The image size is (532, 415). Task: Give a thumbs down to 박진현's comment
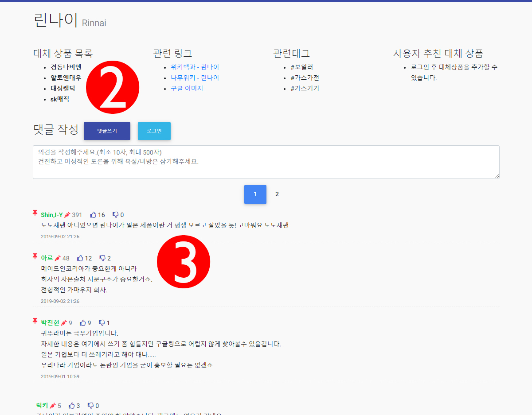tap(102, 323)
